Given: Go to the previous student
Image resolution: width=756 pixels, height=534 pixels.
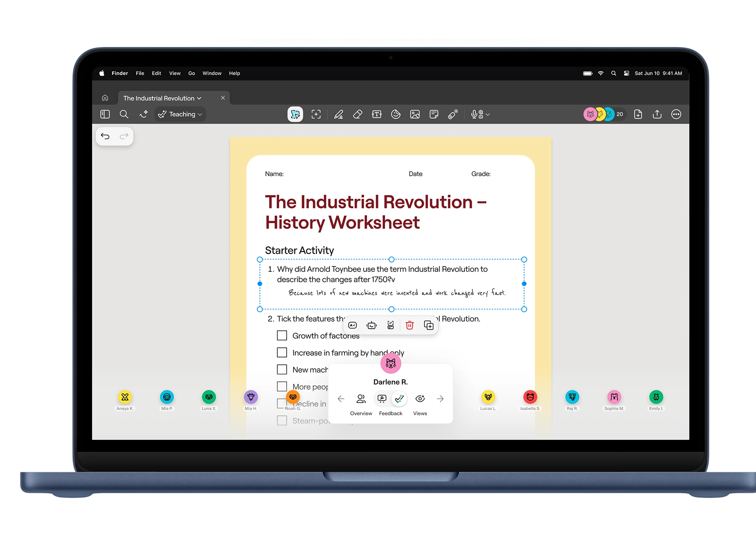Looking at the screenshot, I should click(x=341, y=399).
